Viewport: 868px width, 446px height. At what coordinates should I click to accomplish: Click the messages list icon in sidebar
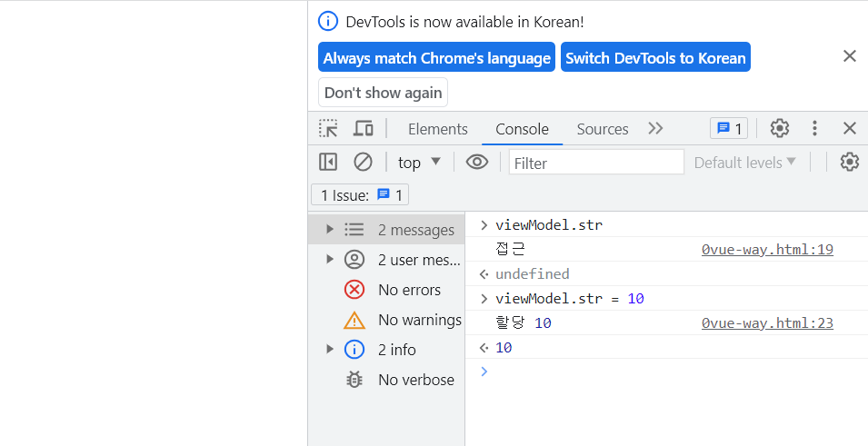click(354, 230)
